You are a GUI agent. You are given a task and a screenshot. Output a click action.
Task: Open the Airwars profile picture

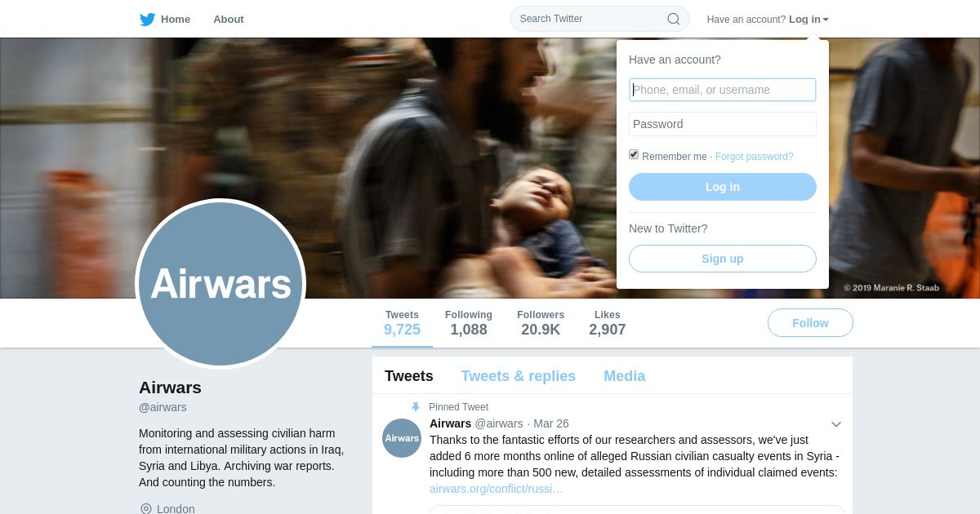(220, 284)
